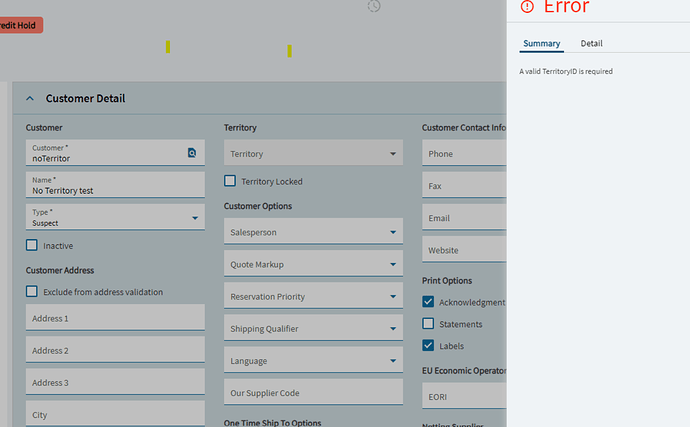
Task: Click the Credit Hold badge
Action: pos(20,25)
